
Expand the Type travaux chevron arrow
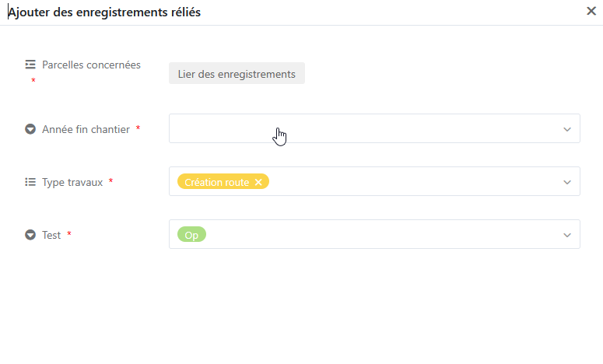coord(567,182)
